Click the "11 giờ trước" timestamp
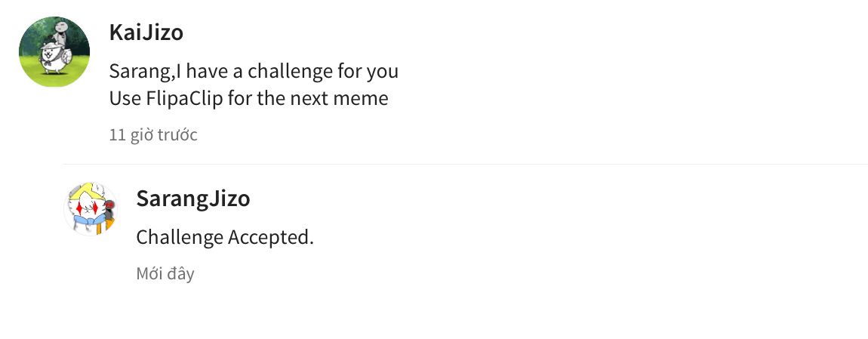868x339 pixels. coord(153,135)
